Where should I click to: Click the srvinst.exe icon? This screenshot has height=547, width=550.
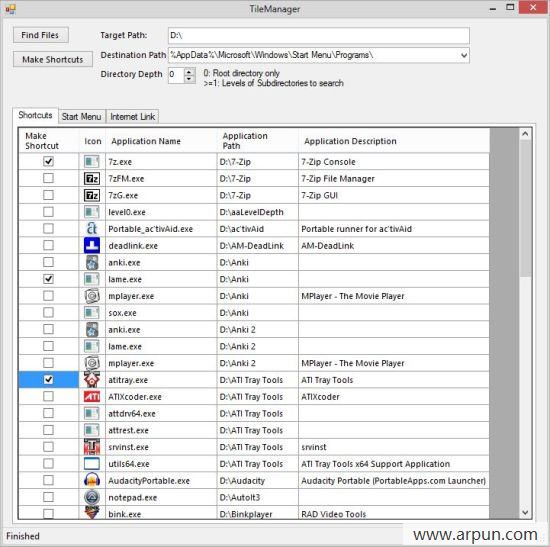tap(92, 447)
